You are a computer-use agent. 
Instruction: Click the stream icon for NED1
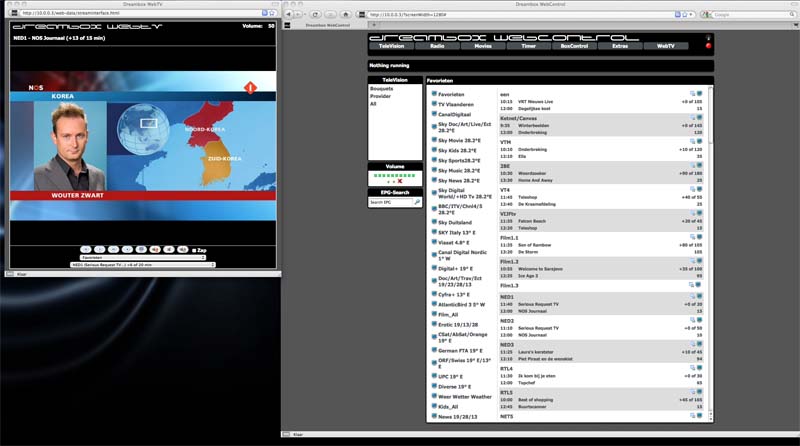pos(699,296)
